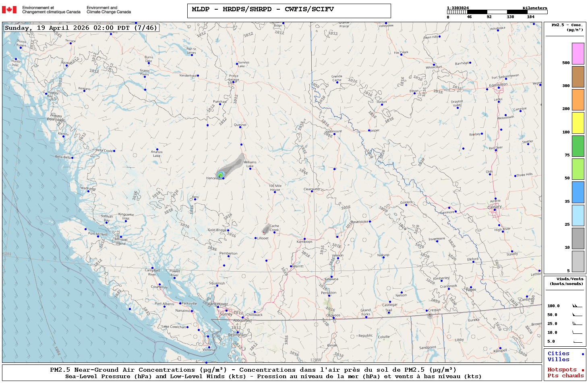The width and height of the screenshot is (588, 383).
Task: Click the 100.0 knots wind barb symbol
Action: (x=577, y=306)
